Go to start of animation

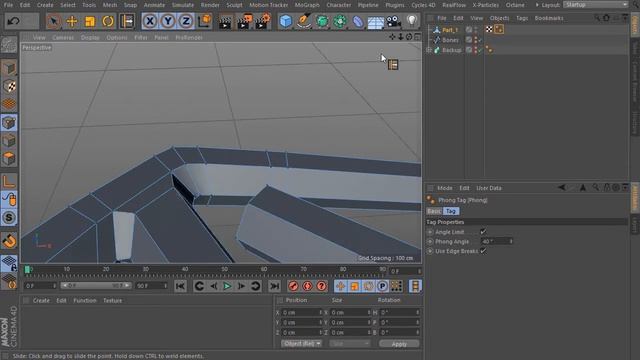180,286
